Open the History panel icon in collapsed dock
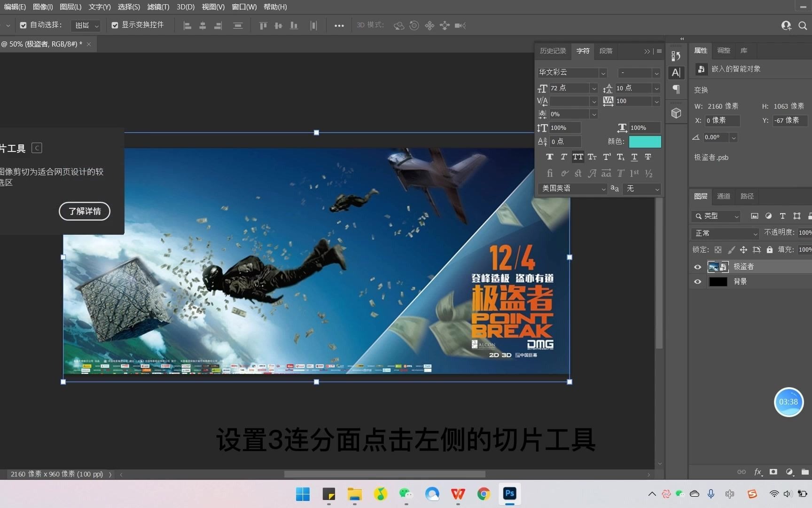 676,56
